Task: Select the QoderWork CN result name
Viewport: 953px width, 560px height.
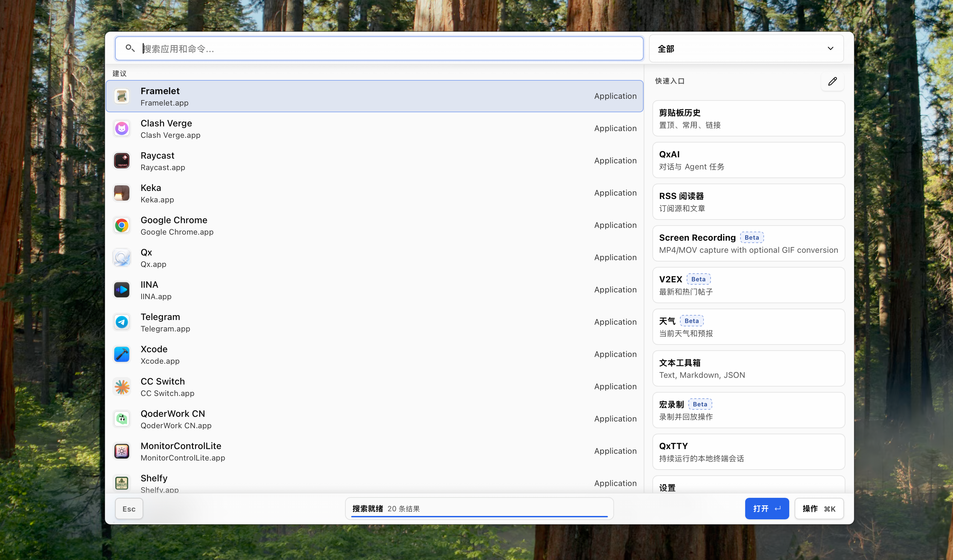Action: (173, 414)
